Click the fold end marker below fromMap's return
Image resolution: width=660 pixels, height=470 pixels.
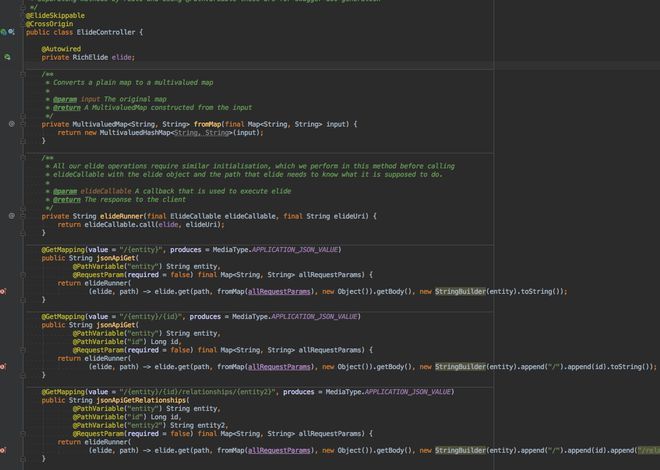tap(23, 141)
